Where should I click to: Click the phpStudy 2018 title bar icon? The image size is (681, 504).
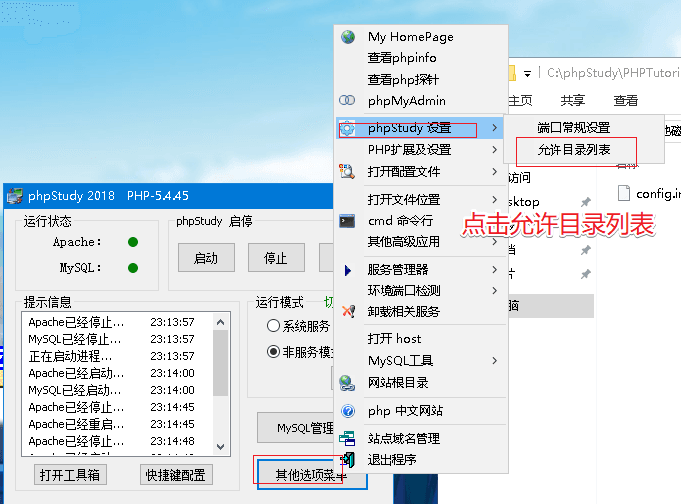[15, 196]
